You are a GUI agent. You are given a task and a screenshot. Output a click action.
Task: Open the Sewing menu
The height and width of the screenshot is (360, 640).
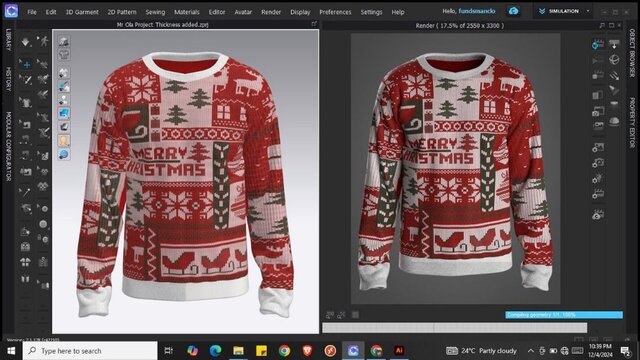coord(155,12)
